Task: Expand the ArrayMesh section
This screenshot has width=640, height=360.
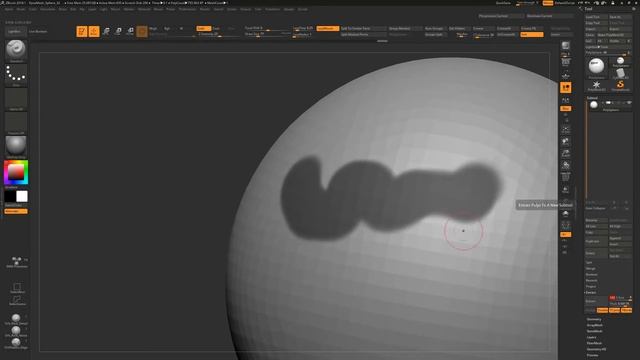Action: click(x=594, y=325)
